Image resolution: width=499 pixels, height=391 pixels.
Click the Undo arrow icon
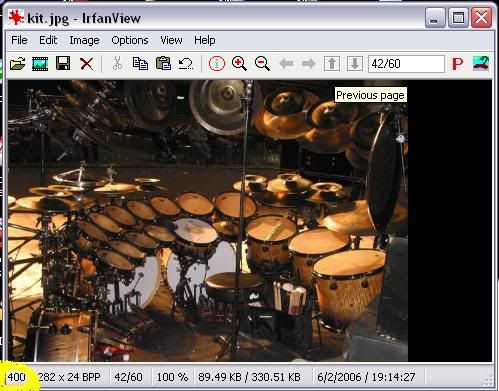click(186, 63)
